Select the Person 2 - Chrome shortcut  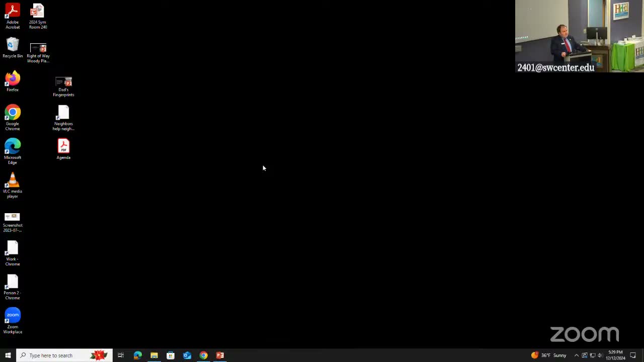coord(13,287)
